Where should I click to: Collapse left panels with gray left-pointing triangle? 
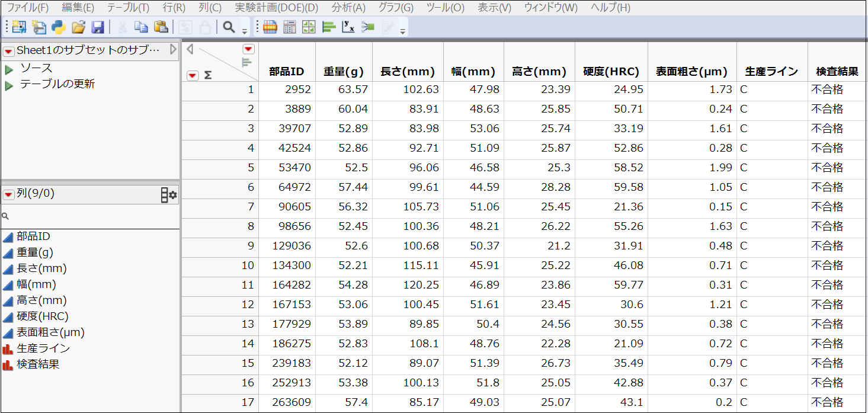(x=190, y=49)
